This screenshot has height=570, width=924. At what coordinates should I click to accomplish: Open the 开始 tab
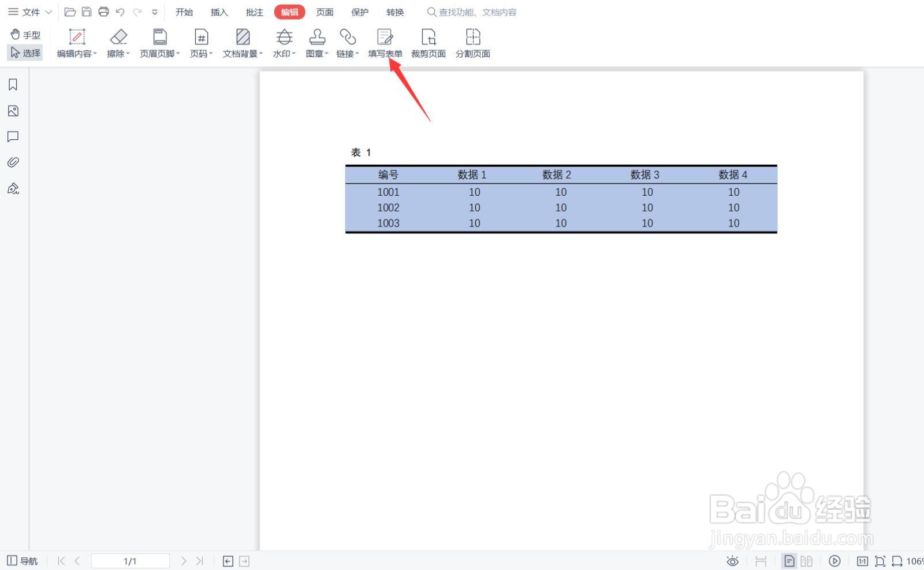pyautogui.click(x=184, y=12)
